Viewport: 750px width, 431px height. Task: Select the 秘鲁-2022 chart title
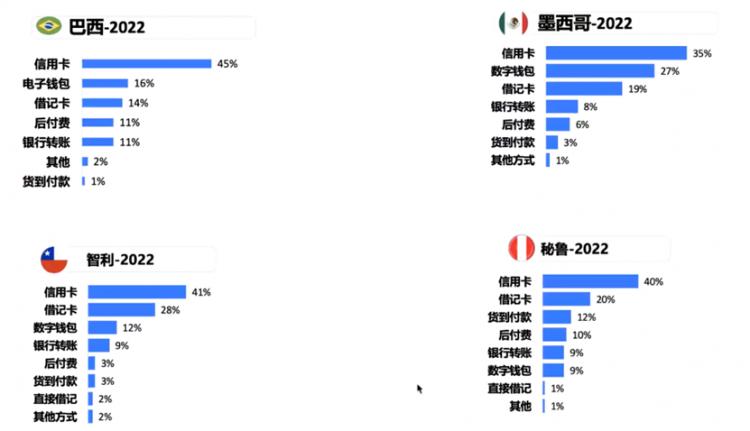pos(574,249)
